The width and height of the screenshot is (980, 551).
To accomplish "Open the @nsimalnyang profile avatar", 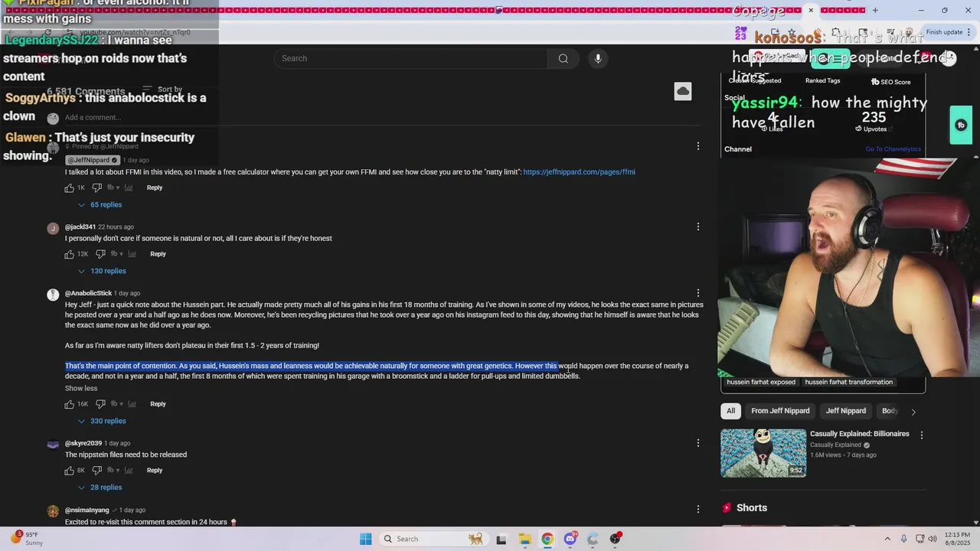I will [x=53, y=511].
